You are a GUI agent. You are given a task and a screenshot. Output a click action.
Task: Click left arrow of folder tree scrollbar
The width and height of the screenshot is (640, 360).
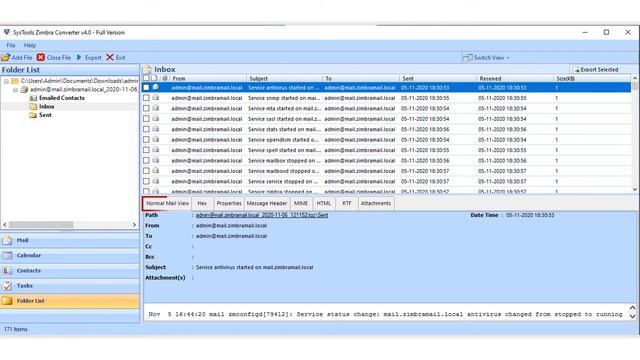click(5, 224)
